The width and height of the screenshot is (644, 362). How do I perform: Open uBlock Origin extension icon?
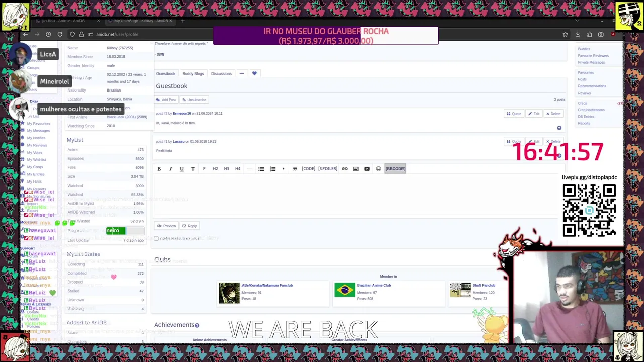pyautogui.click(x=613, y=34)
